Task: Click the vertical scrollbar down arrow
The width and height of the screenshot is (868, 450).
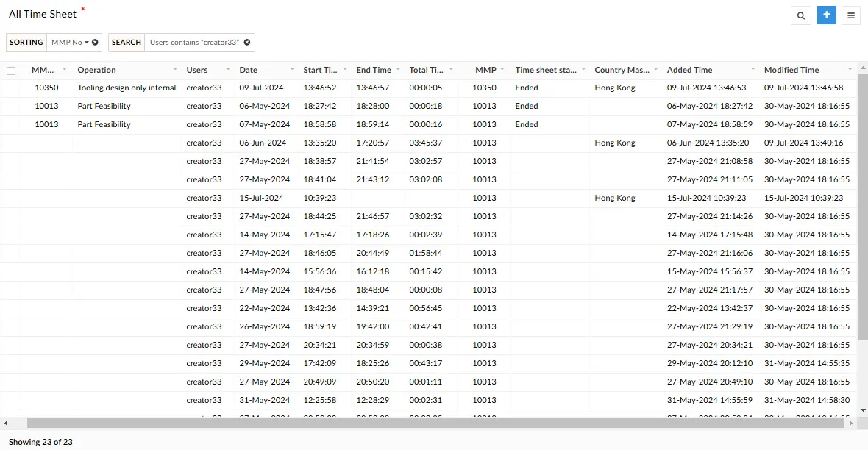Action: click(862, 411)
